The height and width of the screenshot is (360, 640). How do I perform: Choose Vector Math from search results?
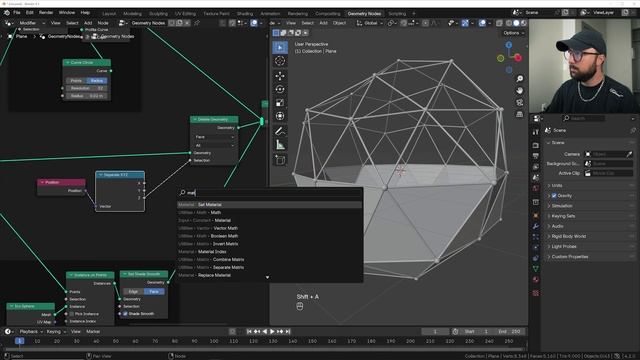coord(269,228)
